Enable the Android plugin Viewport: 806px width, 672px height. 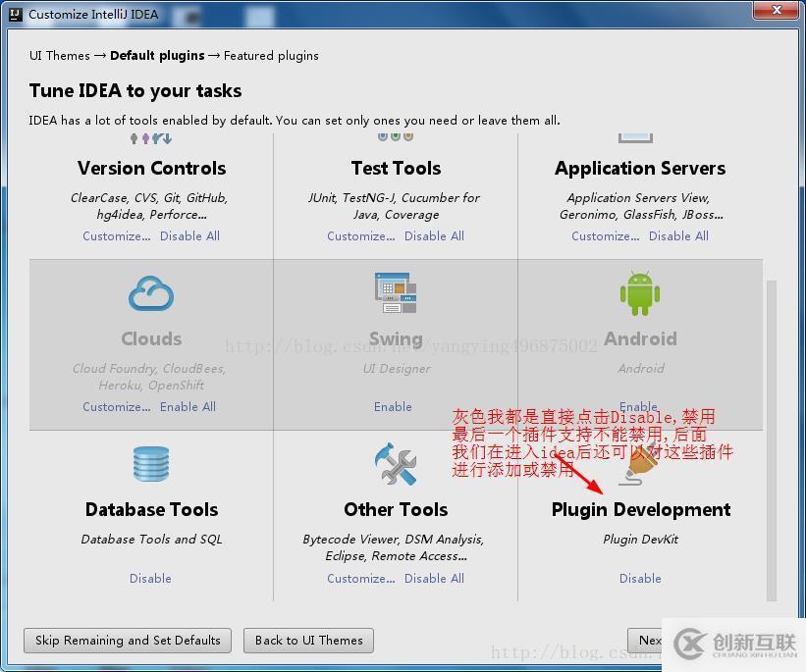coord(638,406)
